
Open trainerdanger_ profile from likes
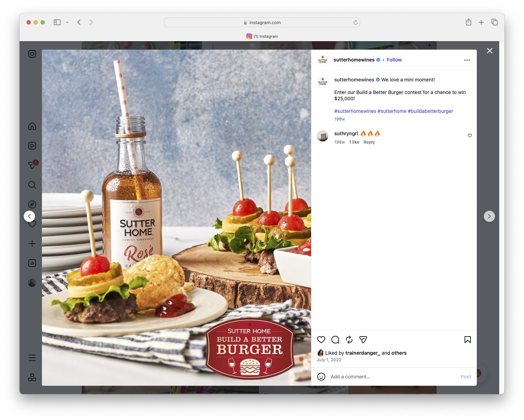(x=363, y=353)
